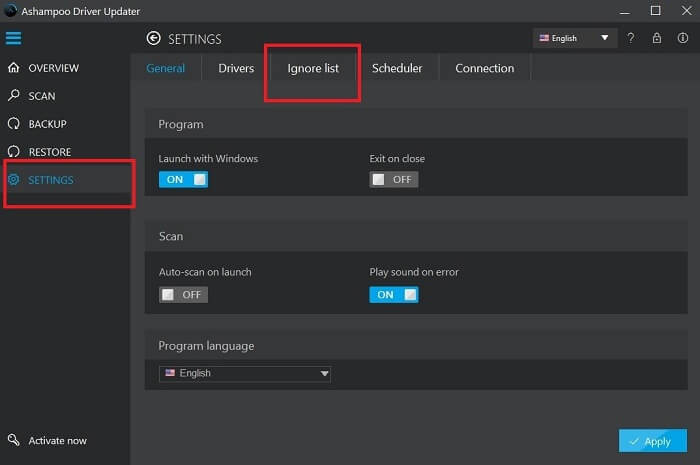
Task: Toggle Exit on close switch
Action: pos(394,179)
